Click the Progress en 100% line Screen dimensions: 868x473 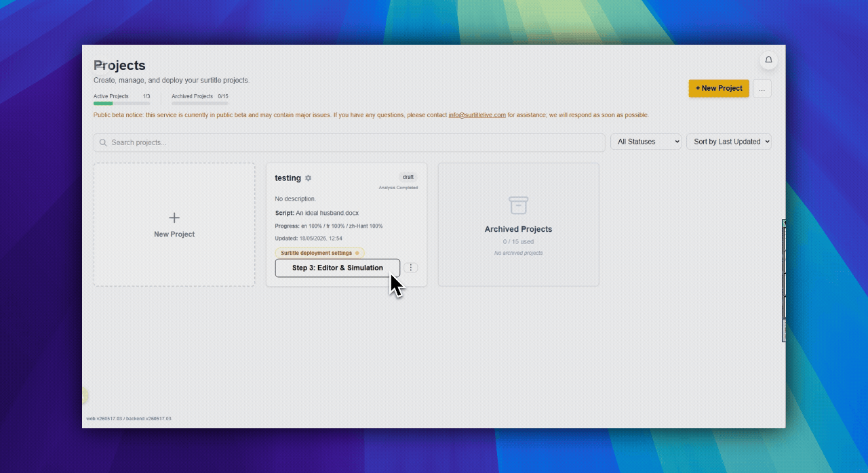[x=329, y=226]
